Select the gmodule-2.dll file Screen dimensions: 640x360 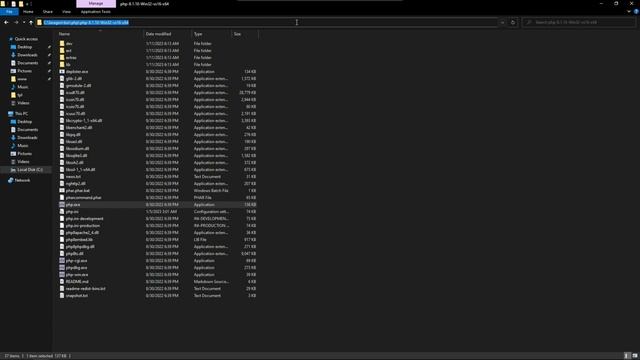click(x=78, y=86)
